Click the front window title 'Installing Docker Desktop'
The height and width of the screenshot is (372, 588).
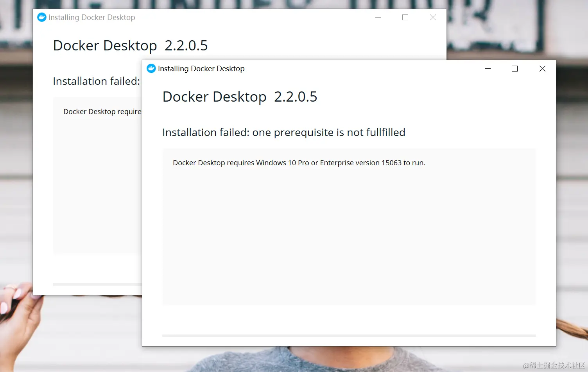click(x=201, y=69)
